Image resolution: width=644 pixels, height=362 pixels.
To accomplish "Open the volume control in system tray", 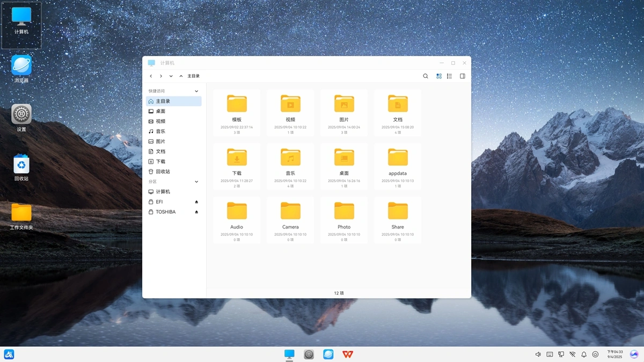I will pyautogui.click(x=538, y=354).
